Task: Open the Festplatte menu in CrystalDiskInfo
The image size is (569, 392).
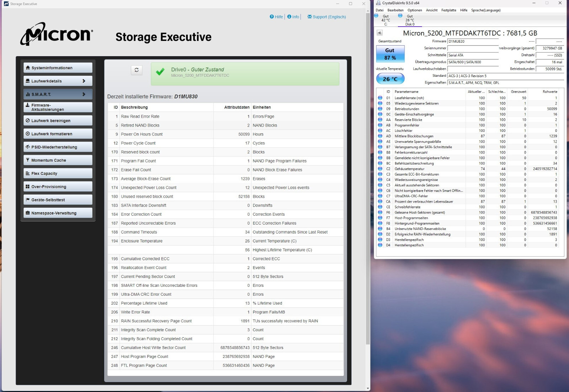Action: coord(449,10)
